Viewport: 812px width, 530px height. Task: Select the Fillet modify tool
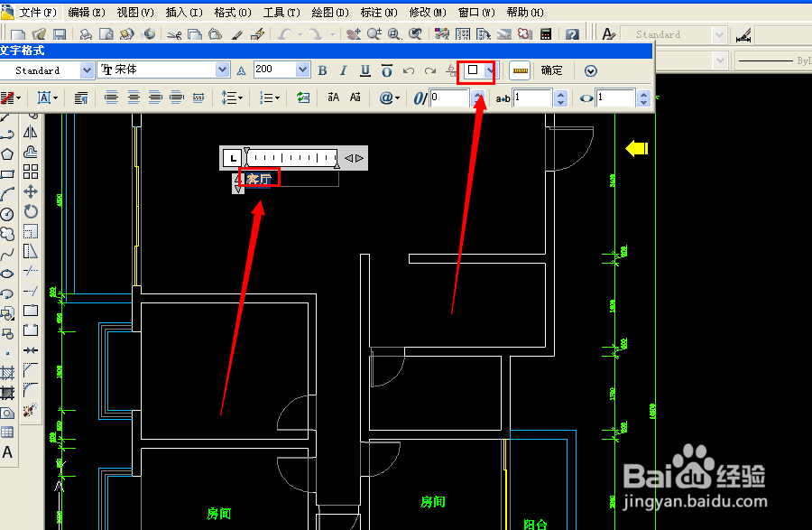pos(31,389)
